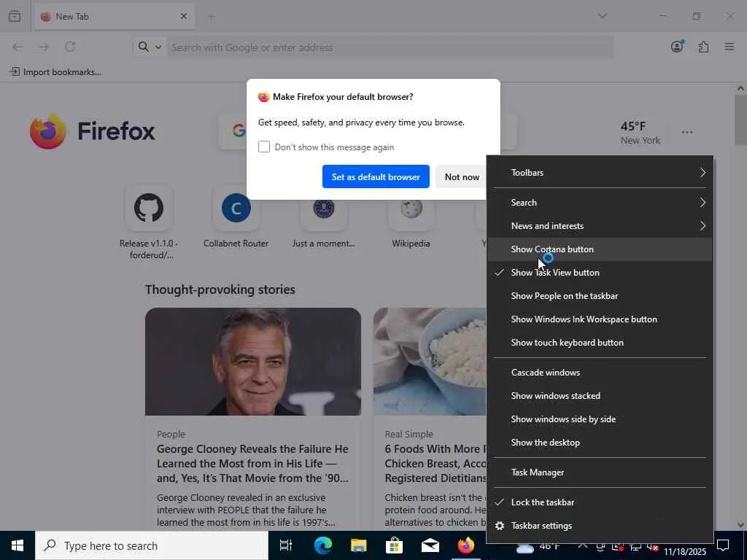This screenshot has height=560, width=747.
Task: Open the 6 Foods With More Protein story image
Action: tap(430, 362)
